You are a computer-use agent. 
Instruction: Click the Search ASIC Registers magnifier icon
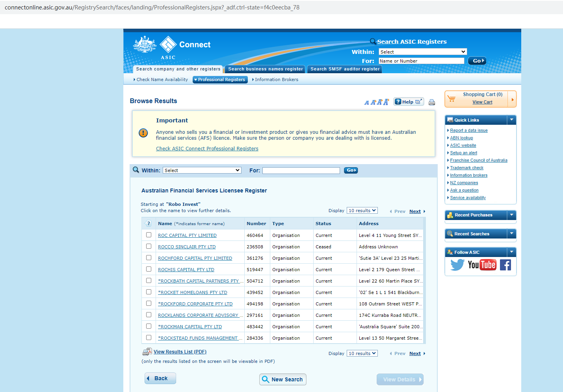pos(373,41)
